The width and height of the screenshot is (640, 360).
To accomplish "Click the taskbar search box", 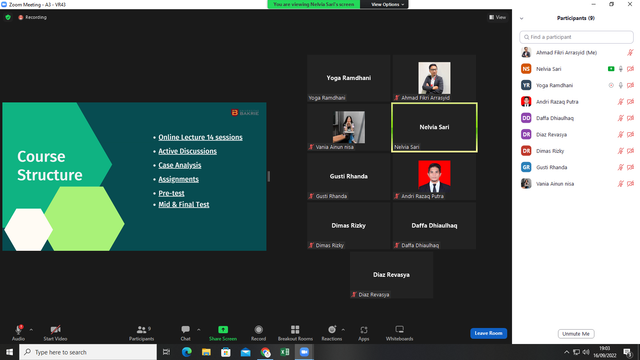I will (88, 352).
